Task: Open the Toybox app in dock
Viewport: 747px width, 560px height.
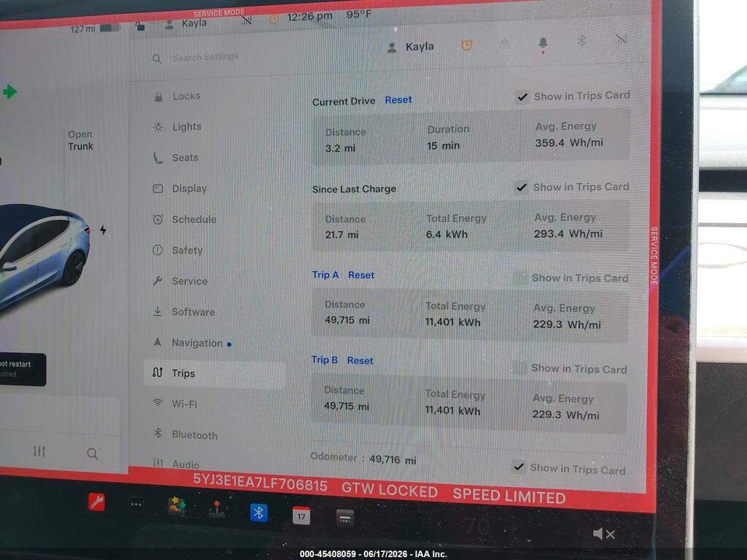Action: 177,507
